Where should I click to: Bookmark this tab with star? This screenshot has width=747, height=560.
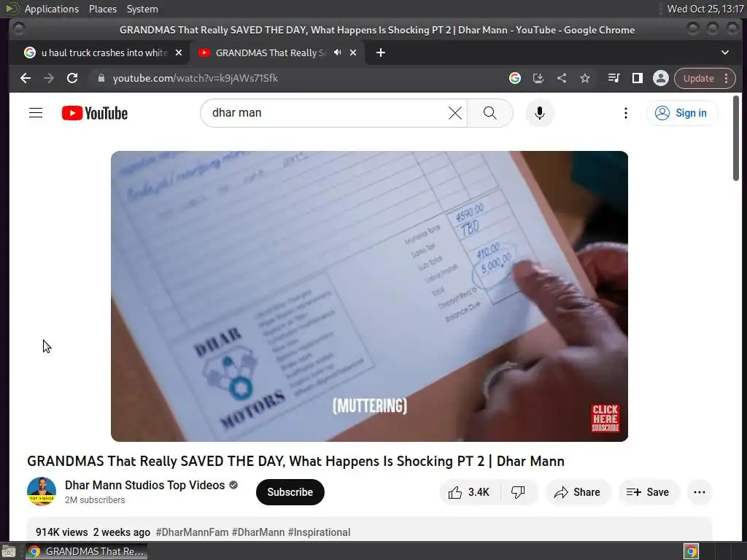585,78
